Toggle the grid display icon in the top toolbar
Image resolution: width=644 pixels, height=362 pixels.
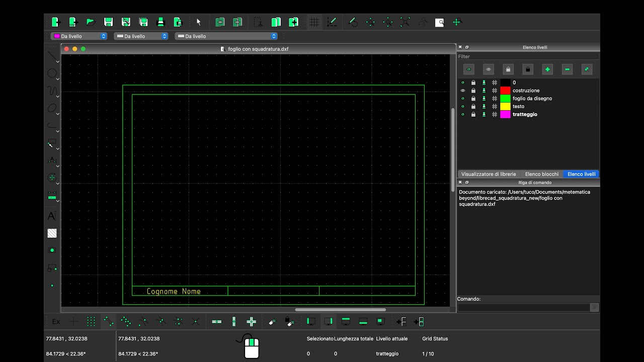(314, 22)
